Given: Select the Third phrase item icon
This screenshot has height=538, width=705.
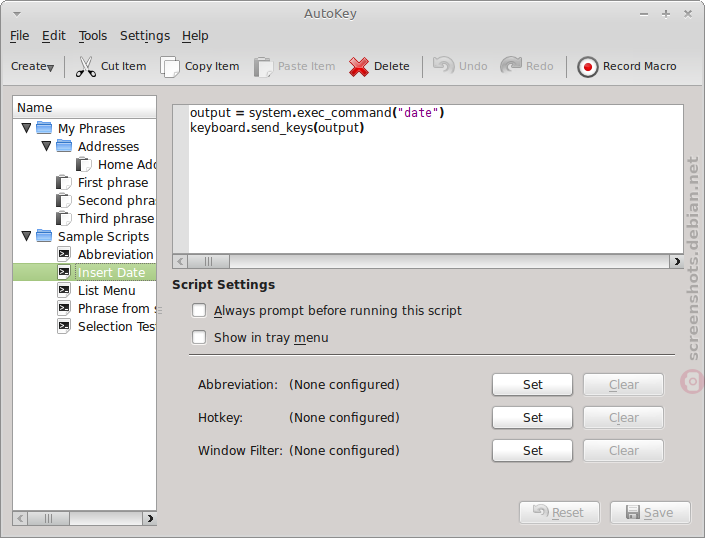Looking at the screenshot, I should pos(64,218).
